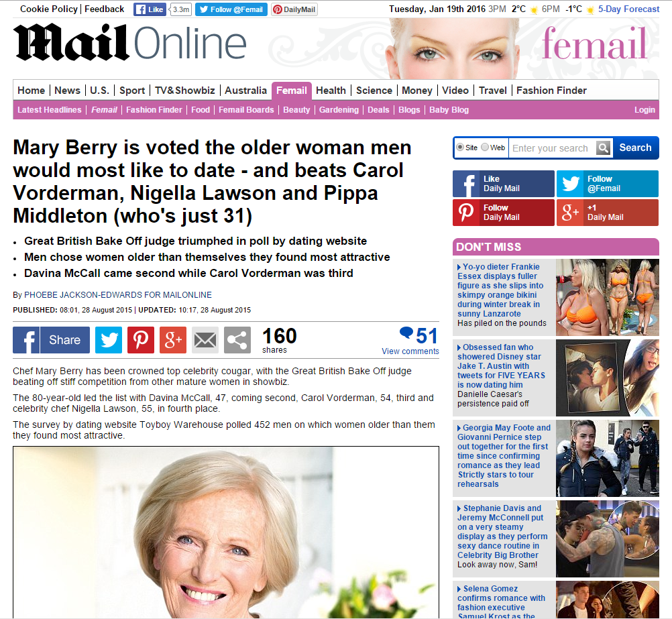Viewport: 672px width, 619px height.
Task: Go to the Health section tab
Action: tap(331, 91)
